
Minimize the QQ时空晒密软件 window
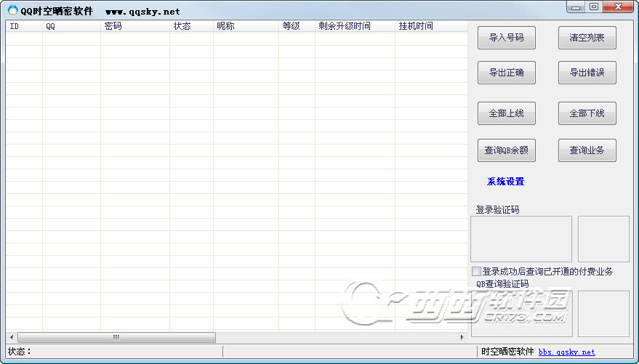pos(576,7)
